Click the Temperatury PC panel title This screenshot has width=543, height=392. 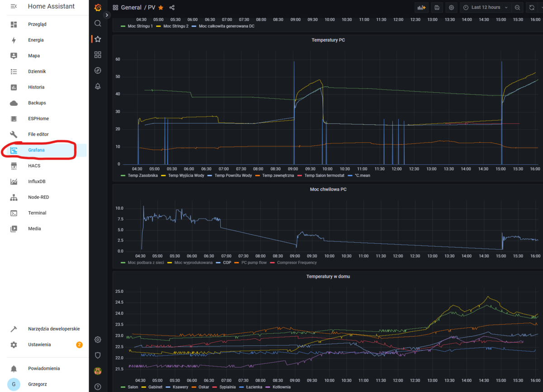(x=328, y=40)
